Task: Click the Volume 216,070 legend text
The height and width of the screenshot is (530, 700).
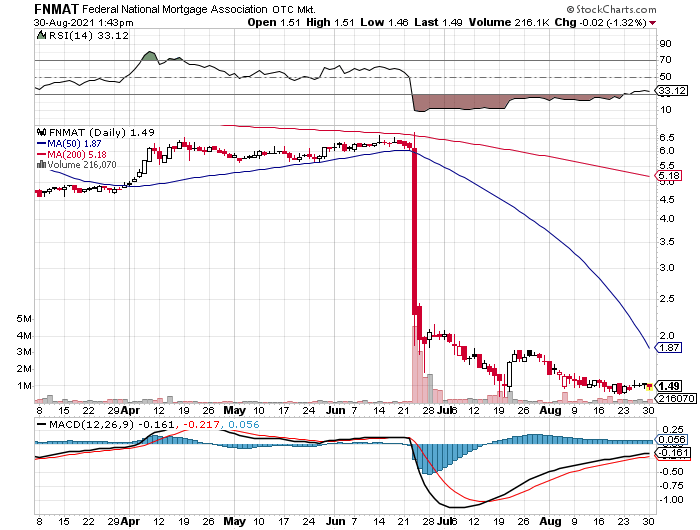Action: [x=82, y=164]
